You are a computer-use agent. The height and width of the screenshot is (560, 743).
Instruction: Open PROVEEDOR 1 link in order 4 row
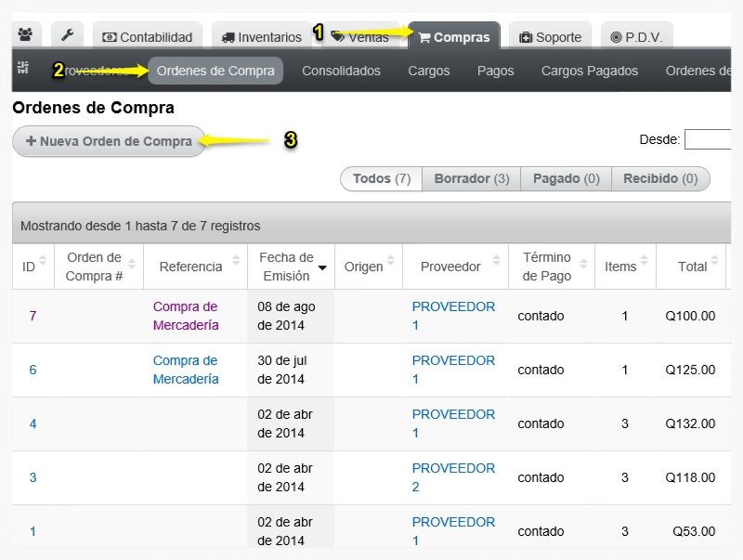pos(453,423)
